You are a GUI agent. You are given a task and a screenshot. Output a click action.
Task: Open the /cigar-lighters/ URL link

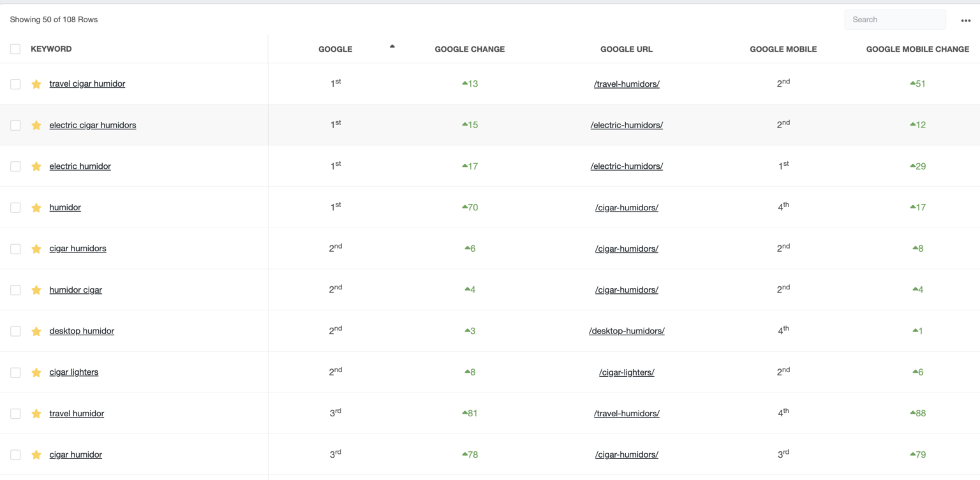pos(627,372)
